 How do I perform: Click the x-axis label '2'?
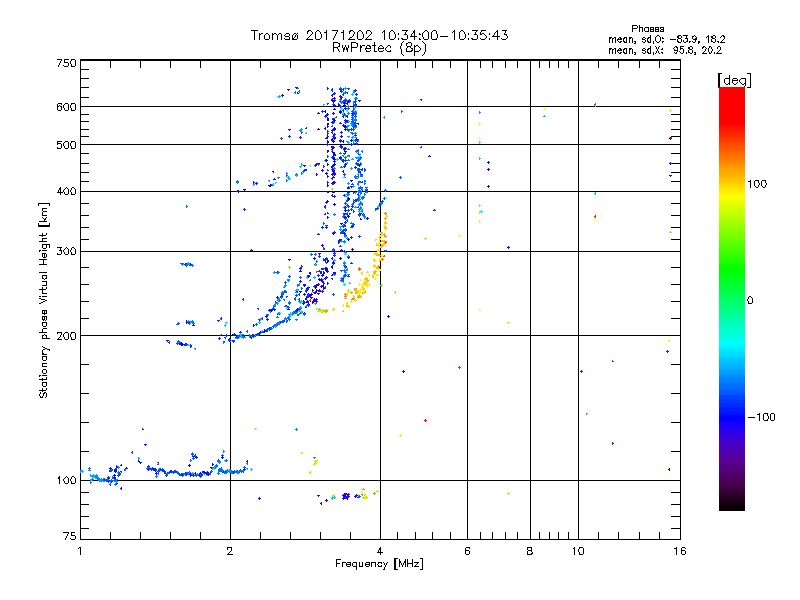(230, 551)
